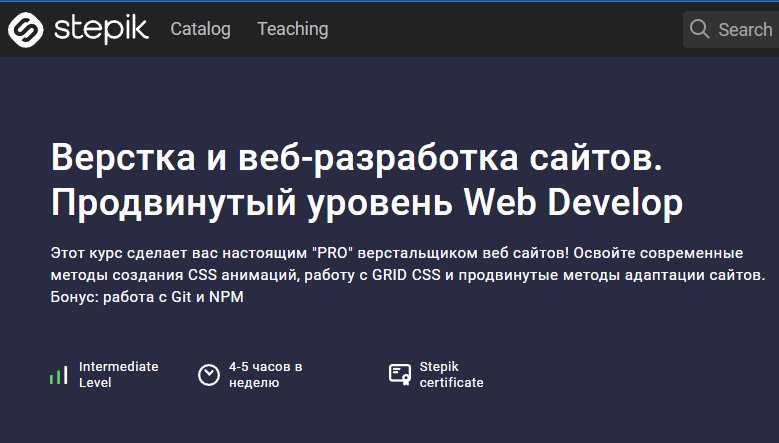Viewport: 779px width, 443px height.
Task: Click the description line mentioning GRID CSS
Action: [406, 274]
